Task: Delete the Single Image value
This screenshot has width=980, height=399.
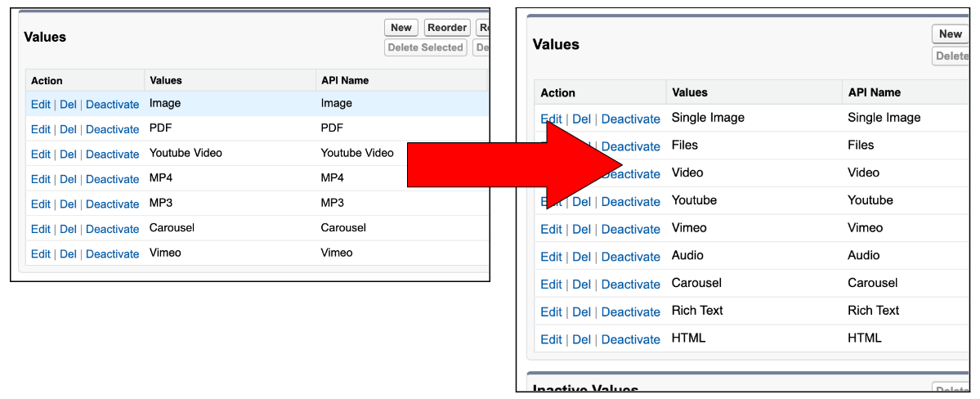Action: point(581,119)
